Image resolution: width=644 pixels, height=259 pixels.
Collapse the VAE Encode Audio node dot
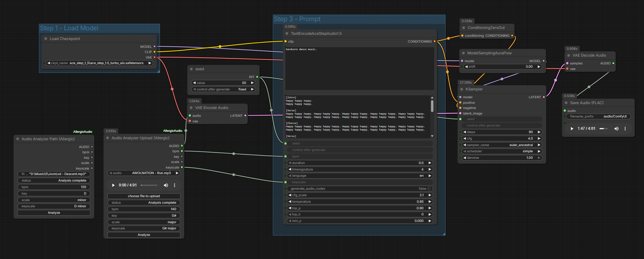tap(191, 108)
